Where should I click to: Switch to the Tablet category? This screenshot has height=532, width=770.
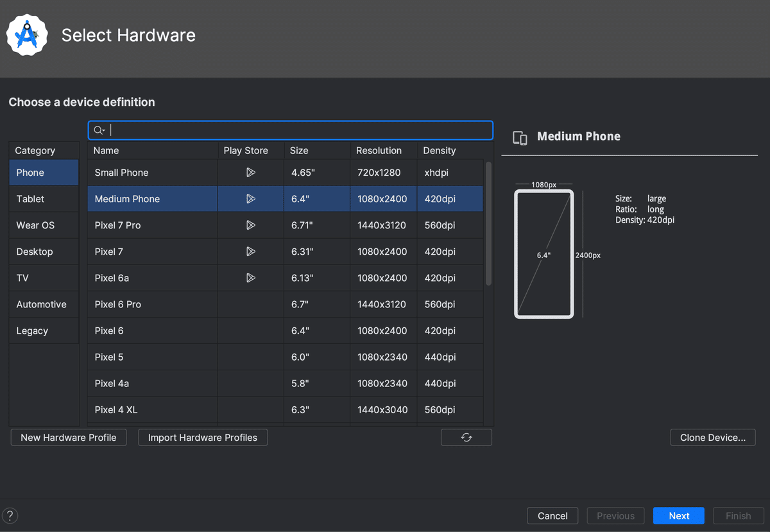[44, 199]
